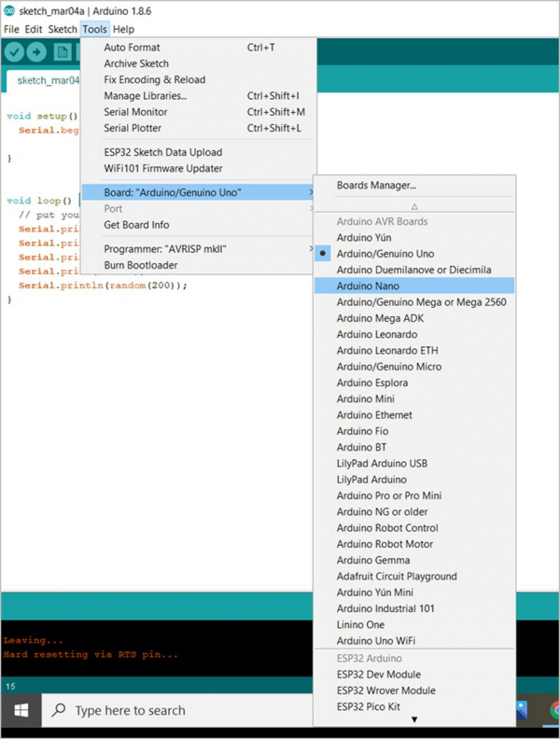Expand the Programmer: "AVRISP mkII" submenu

pos(198,249)
